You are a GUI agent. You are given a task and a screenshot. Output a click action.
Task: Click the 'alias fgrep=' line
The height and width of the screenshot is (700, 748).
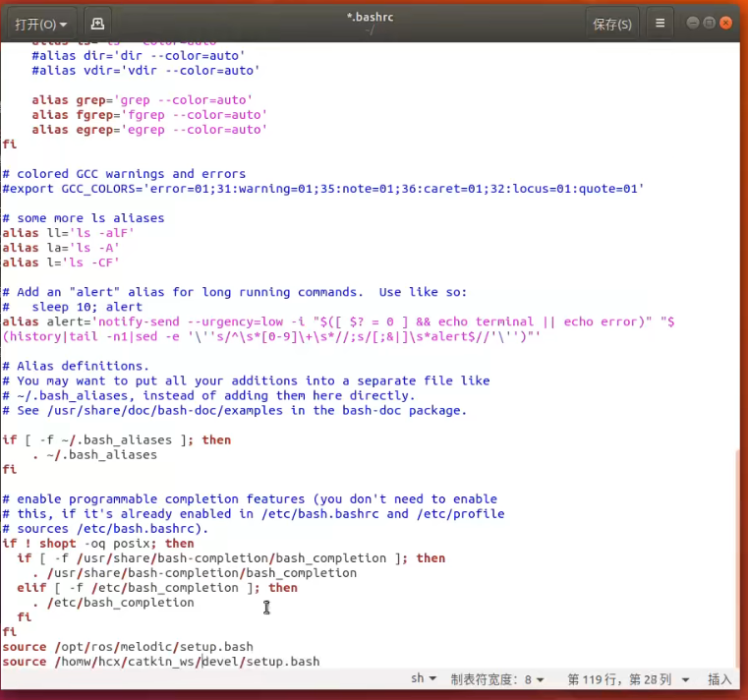[149, 115]
